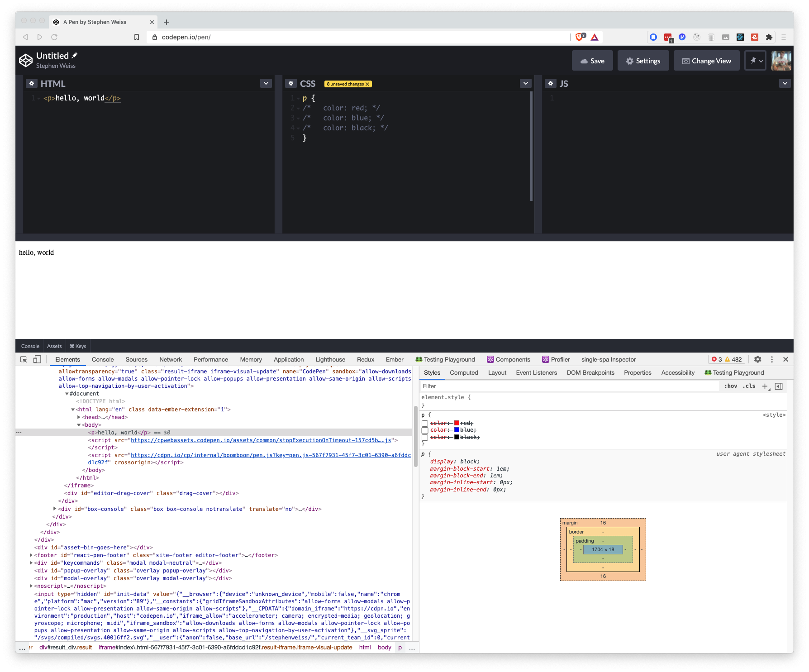This screenshot has width=809, height=672.
Task: Open the Network tab
Action: 171,359
